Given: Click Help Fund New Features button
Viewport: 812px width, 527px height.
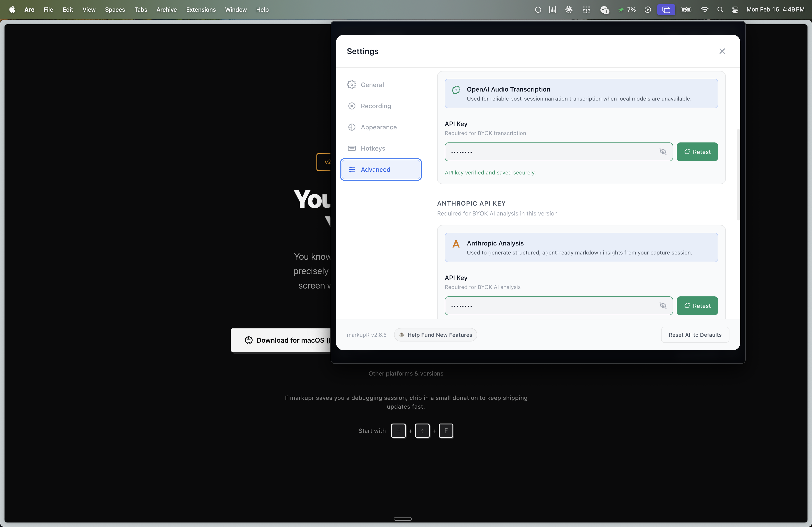Looking at the screenshot, I should point(435,335).
